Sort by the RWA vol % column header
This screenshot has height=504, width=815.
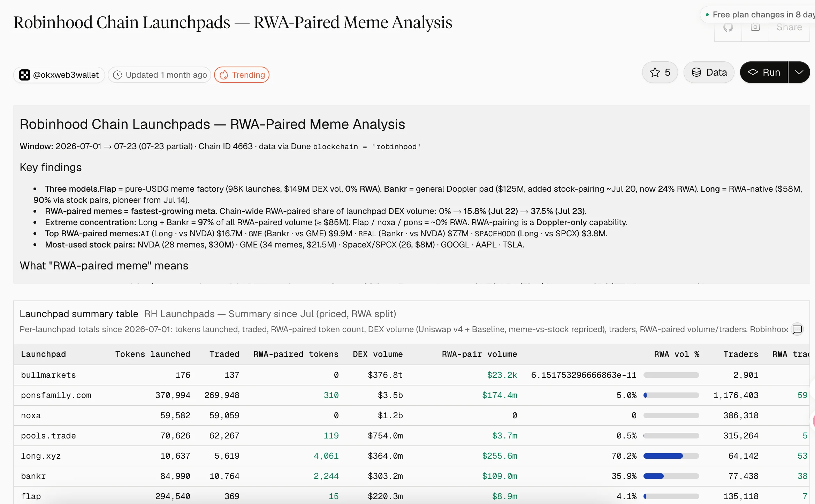677,354
